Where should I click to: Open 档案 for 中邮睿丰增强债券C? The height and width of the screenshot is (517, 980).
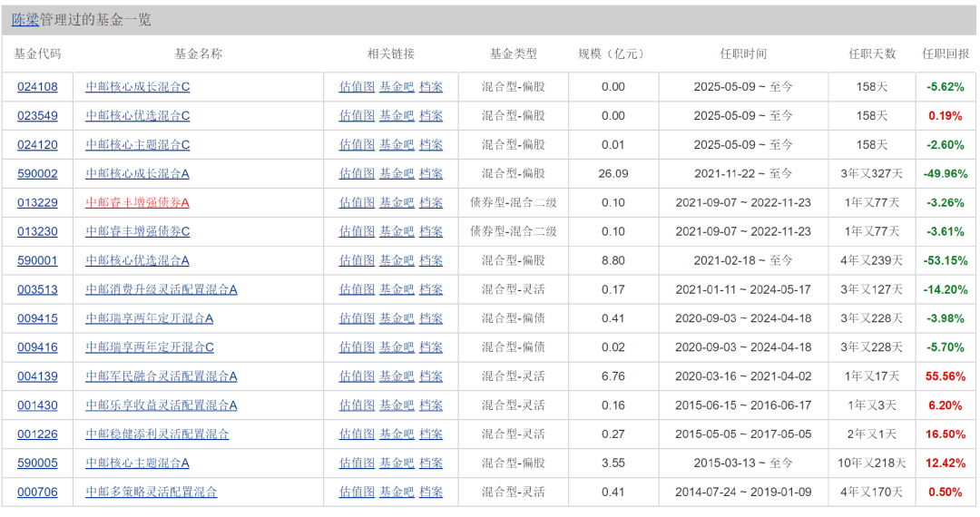click(431, 232)
